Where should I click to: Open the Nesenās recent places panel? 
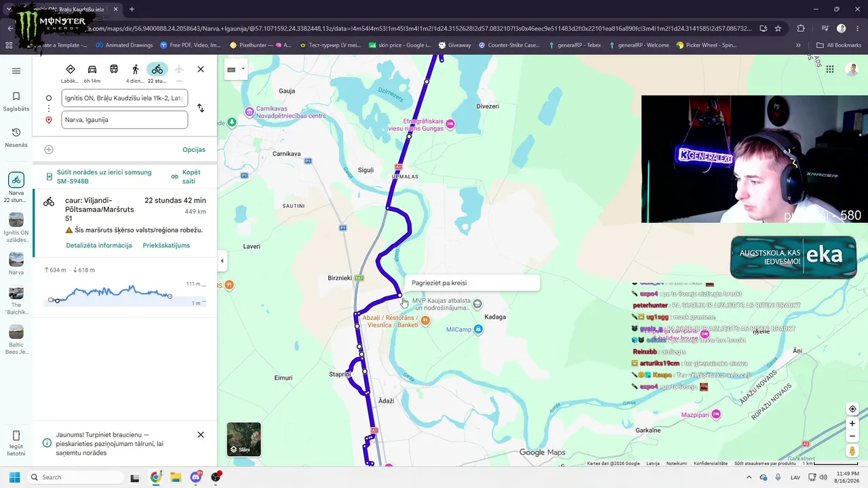click(16, 138)
